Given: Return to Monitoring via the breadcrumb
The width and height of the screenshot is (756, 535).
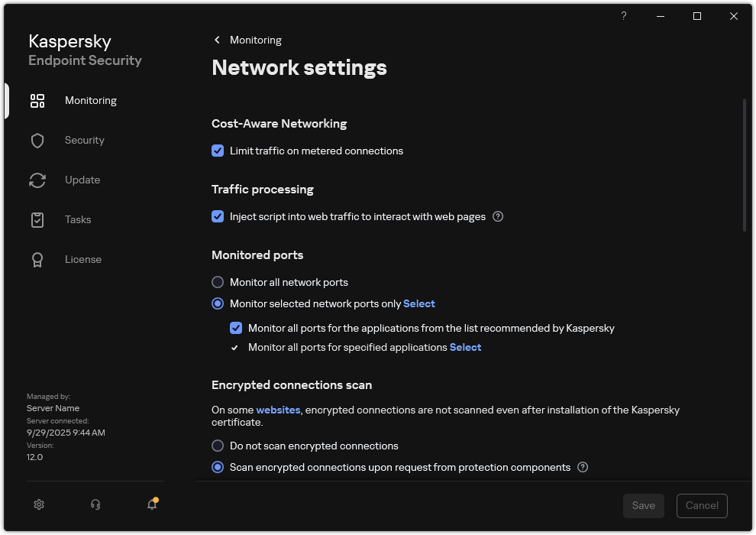Looking at the screenshot, I should coord(256,40).
